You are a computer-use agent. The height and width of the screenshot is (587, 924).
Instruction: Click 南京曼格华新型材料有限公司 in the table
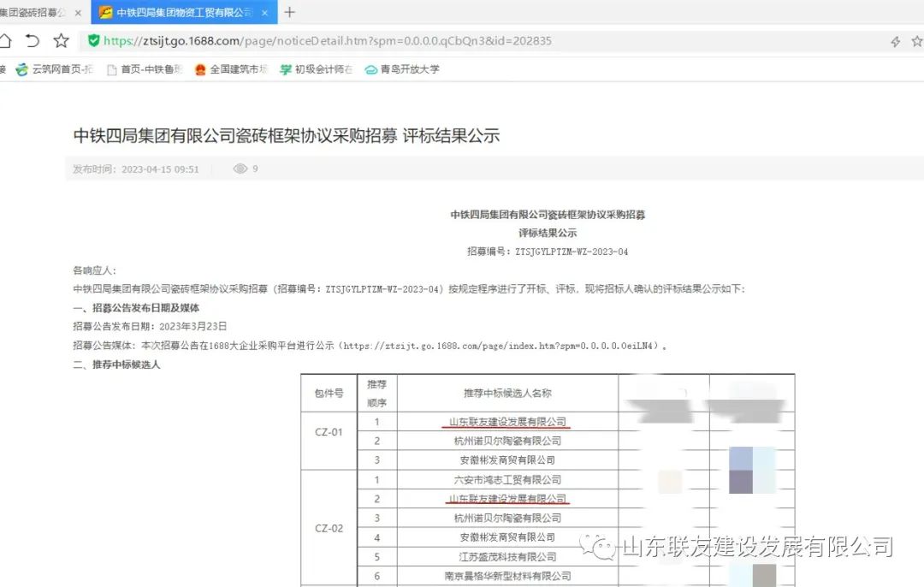[507, 576]
